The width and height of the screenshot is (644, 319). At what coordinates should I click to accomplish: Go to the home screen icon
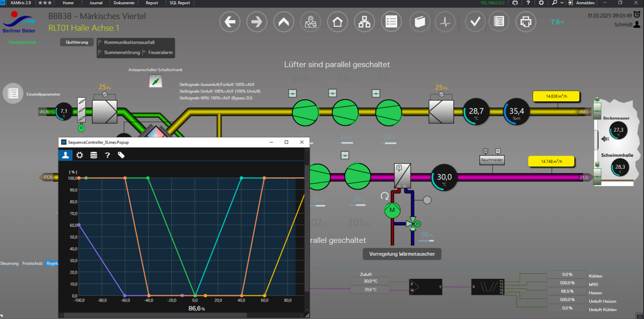coord(337,22)
